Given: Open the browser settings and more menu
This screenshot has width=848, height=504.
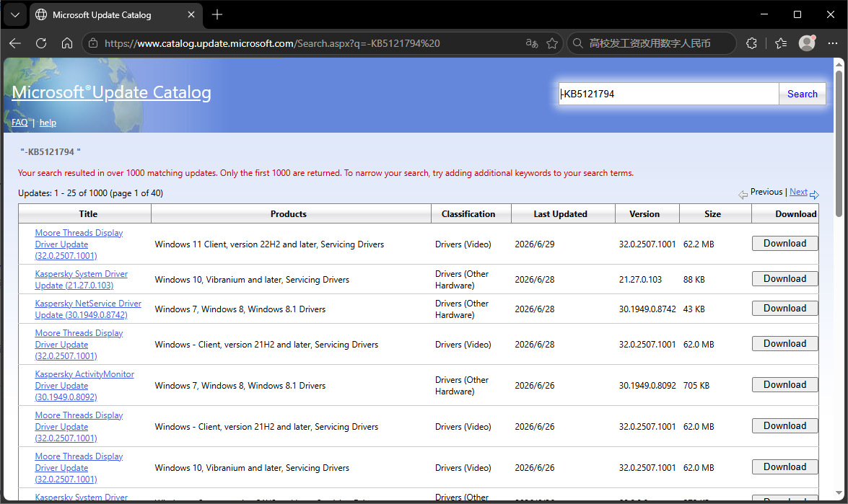Looking at the screenshot, I should pyautogui.click(x=833, y=43).
